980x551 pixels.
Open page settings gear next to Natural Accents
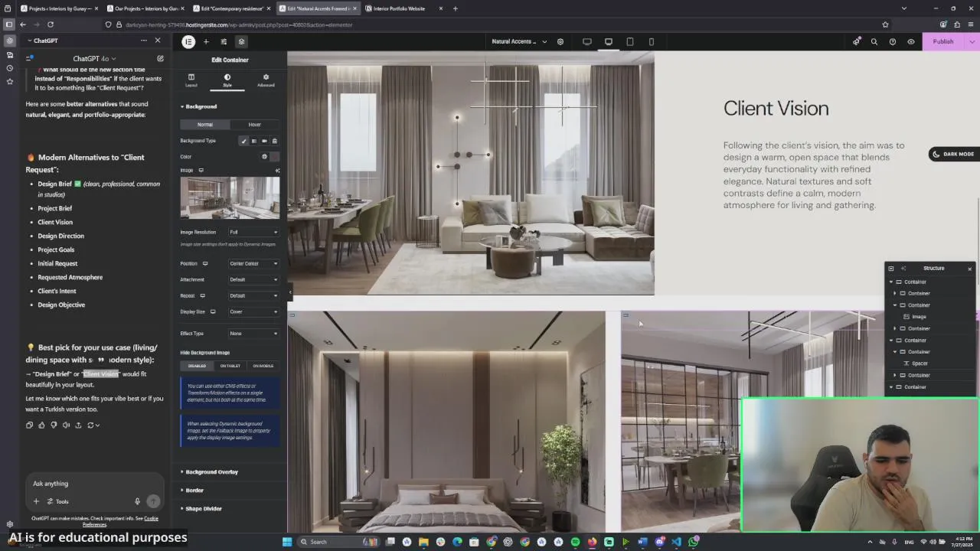pos(560,41)
